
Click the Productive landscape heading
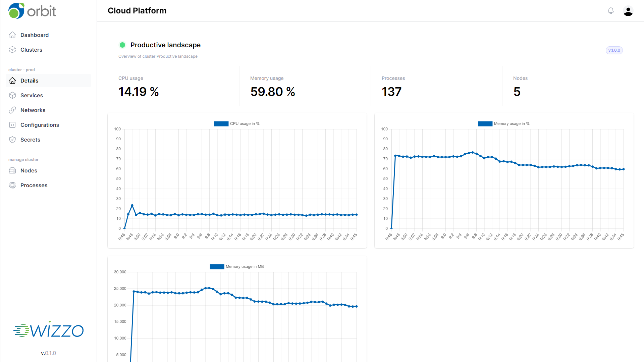pos(165,45)
